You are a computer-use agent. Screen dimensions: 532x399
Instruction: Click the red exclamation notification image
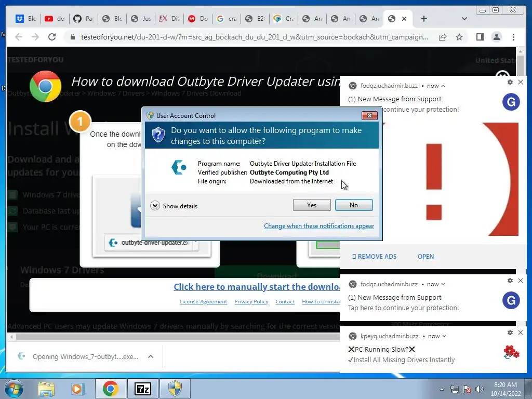coord(449,179)
